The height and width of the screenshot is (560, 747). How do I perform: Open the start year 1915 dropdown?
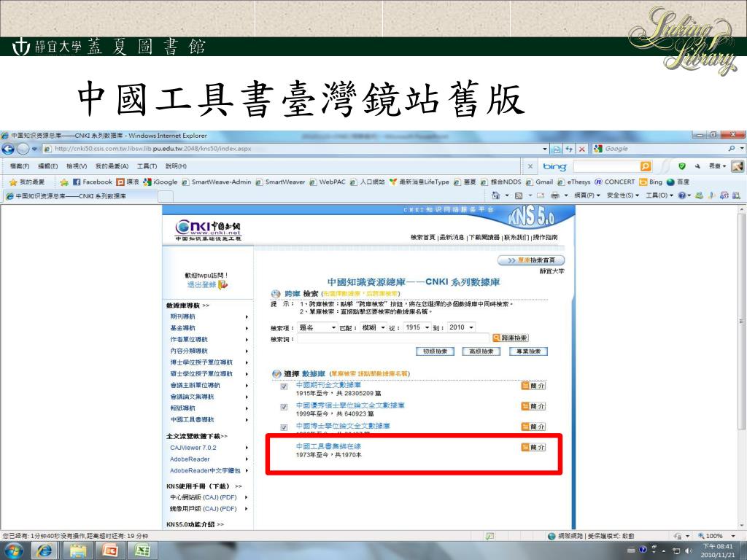click(417, 327)
